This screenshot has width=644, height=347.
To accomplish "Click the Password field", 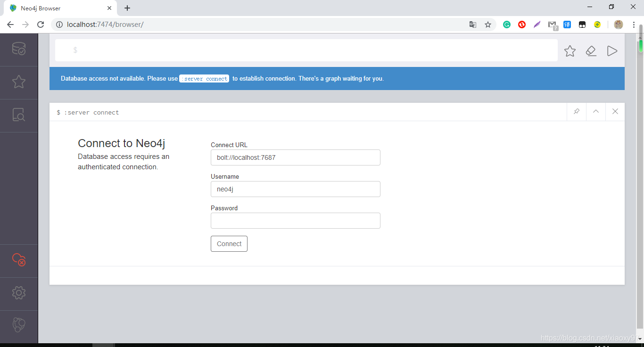I will tap(296, 221).
